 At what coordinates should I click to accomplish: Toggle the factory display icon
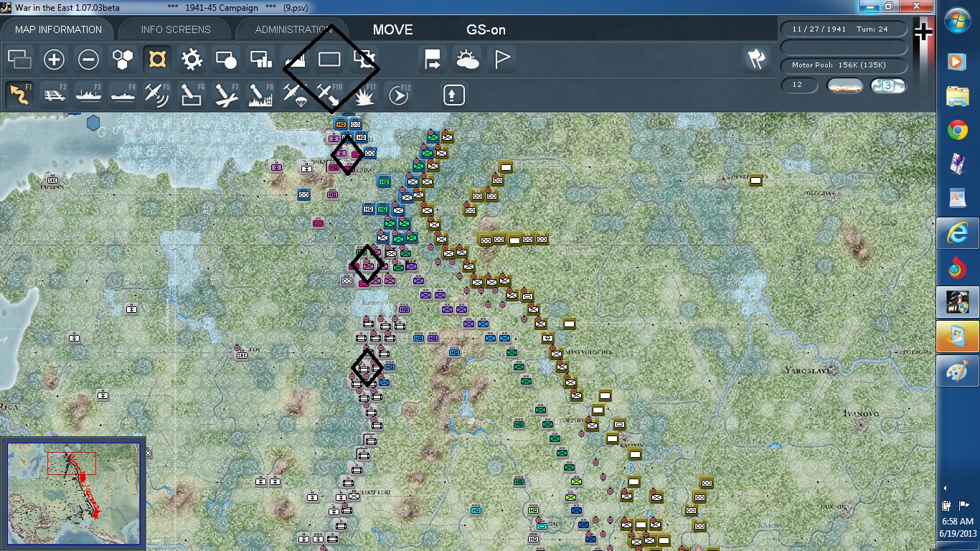tap(295, 60)
